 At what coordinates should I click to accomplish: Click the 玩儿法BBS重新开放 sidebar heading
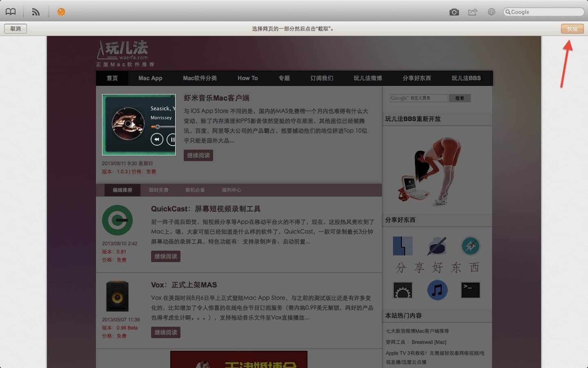(x=413, y=119)
